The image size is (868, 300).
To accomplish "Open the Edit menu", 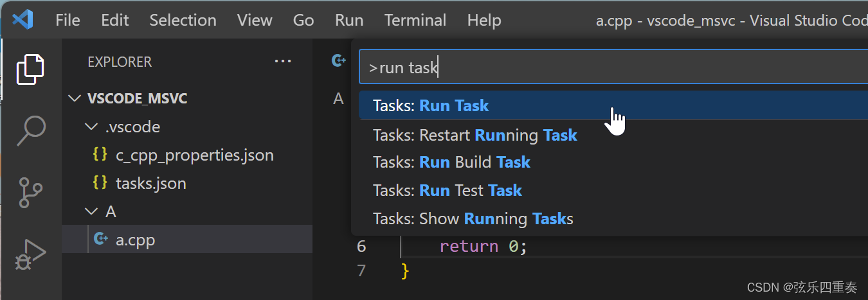I will [114, 20].
